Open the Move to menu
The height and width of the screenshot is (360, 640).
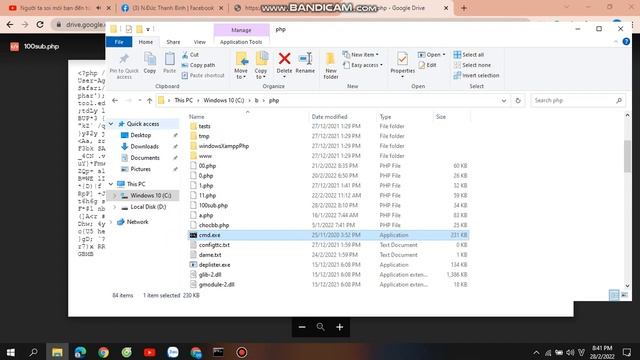point(241,65)
